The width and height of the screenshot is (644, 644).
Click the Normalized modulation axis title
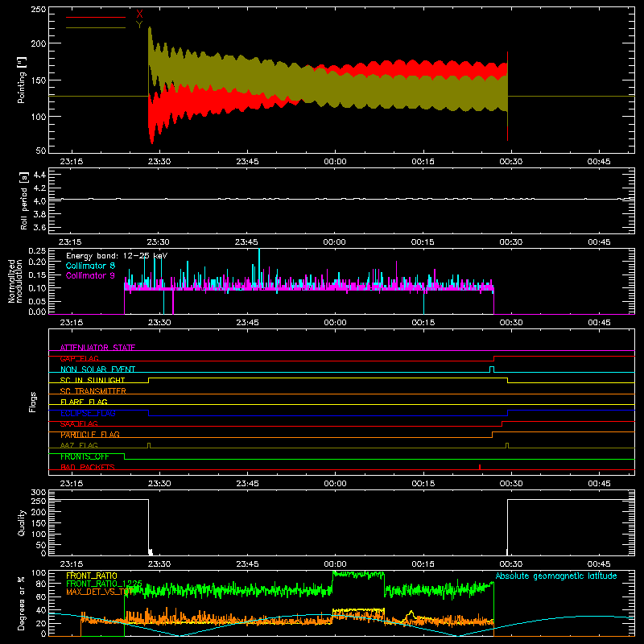click(x=15, y=281)
